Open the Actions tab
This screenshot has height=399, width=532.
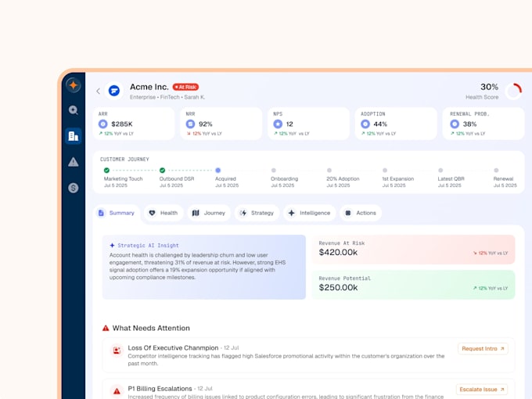361,213
